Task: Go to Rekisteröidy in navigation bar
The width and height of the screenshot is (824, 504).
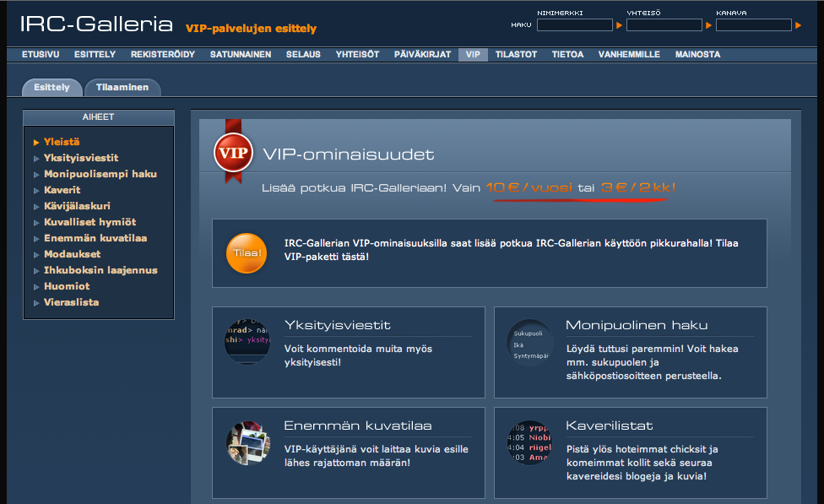Action: tap(163, 55)
